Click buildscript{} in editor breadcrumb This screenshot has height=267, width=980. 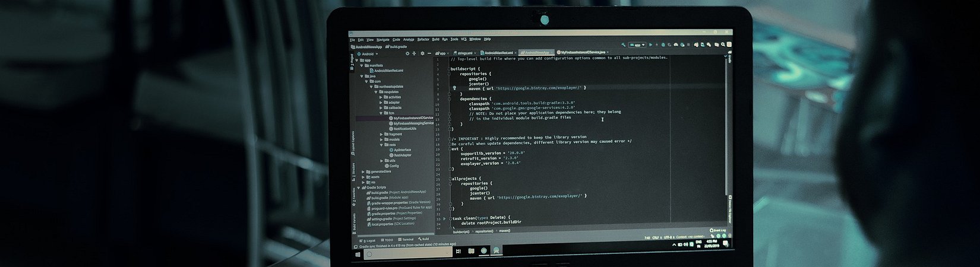click(x=461, y=231)
